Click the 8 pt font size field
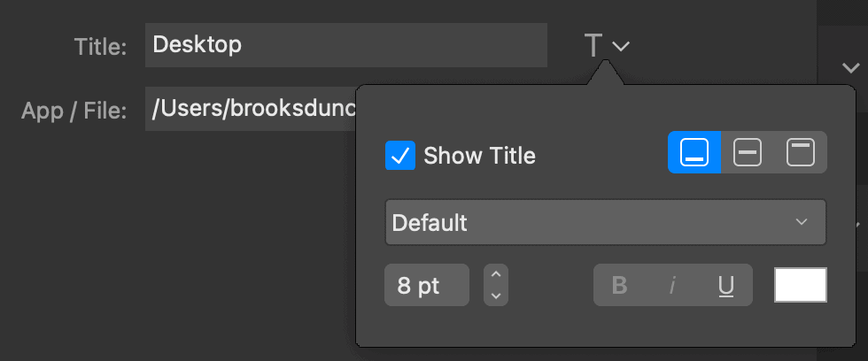This screenshot has height=361, width=868. 427,285
